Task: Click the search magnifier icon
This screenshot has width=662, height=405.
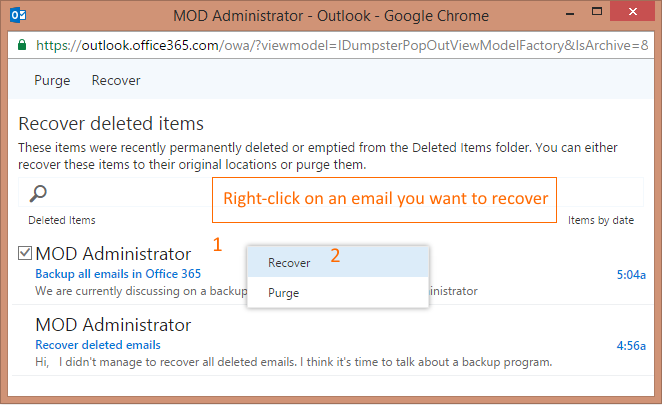Action: [38, 194]
